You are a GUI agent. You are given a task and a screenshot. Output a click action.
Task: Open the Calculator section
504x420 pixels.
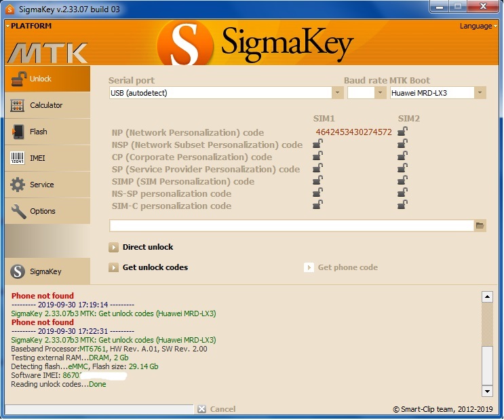pyautogui.click(x=47, y=105)
